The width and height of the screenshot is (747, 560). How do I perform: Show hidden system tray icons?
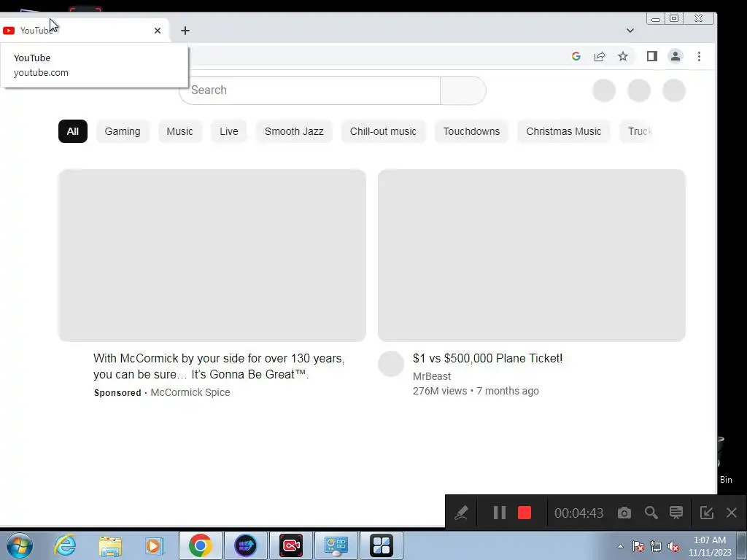[620, 546]
